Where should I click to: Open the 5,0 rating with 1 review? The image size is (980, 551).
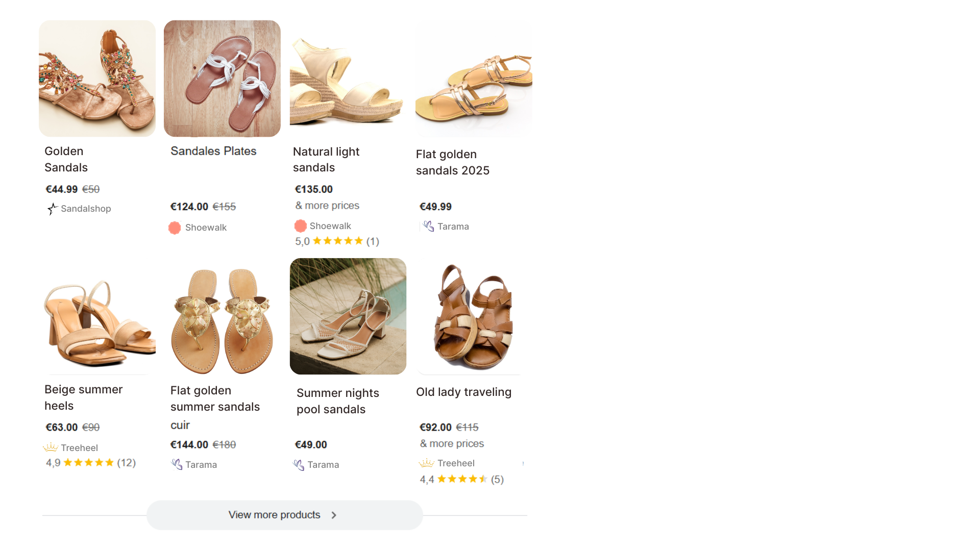coord(336,241)
